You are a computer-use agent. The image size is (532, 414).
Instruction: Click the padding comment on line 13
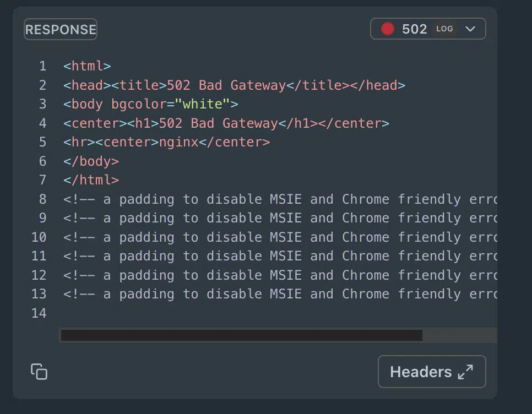click(280, 294)
